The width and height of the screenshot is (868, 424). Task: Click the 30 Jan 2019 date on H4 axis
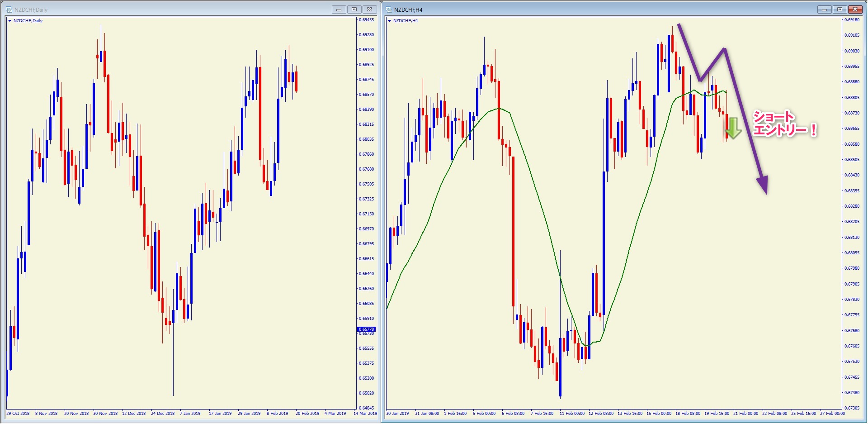397,414
